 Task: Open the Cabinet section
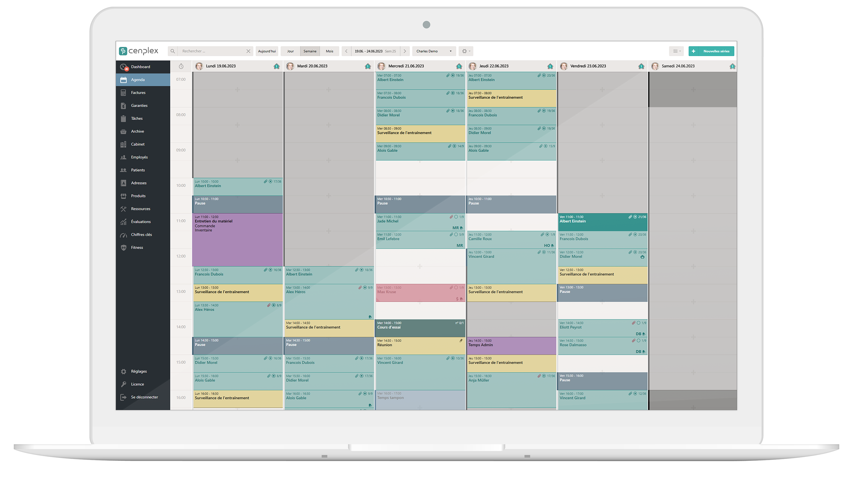(143, 144)
